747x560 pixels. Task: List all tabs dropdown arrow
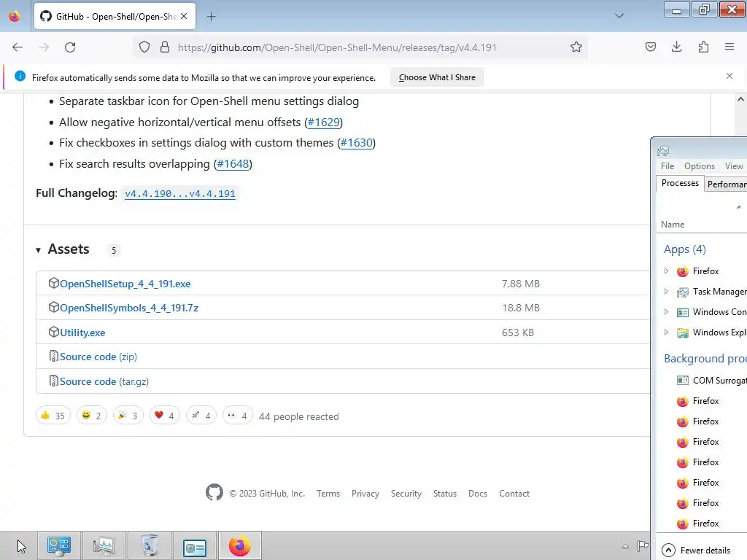tap(619, 16)
